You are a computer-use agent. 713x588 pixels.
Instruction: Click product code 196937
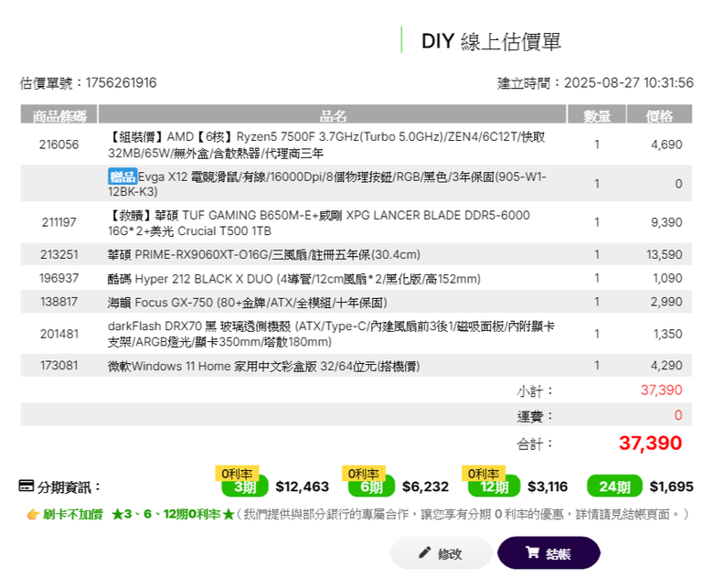click(x=59, y=278)
